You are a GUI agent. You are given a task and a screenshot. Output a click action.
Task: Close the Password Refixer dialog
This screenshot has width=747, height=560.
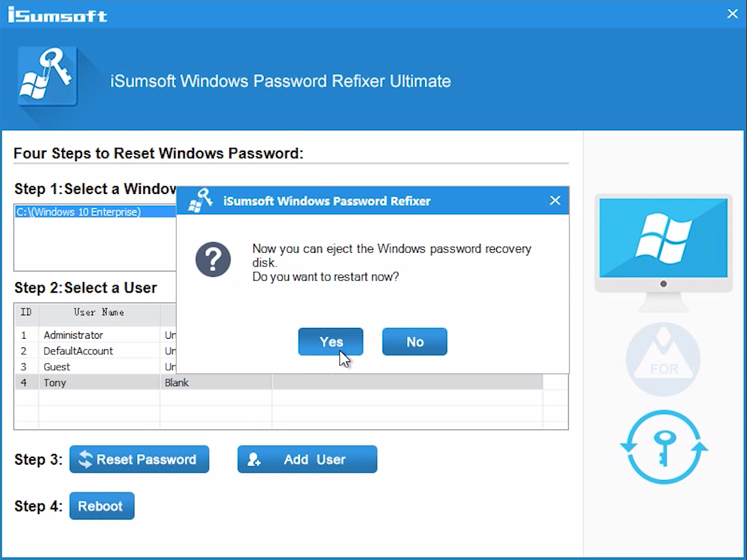click(555, 201)
